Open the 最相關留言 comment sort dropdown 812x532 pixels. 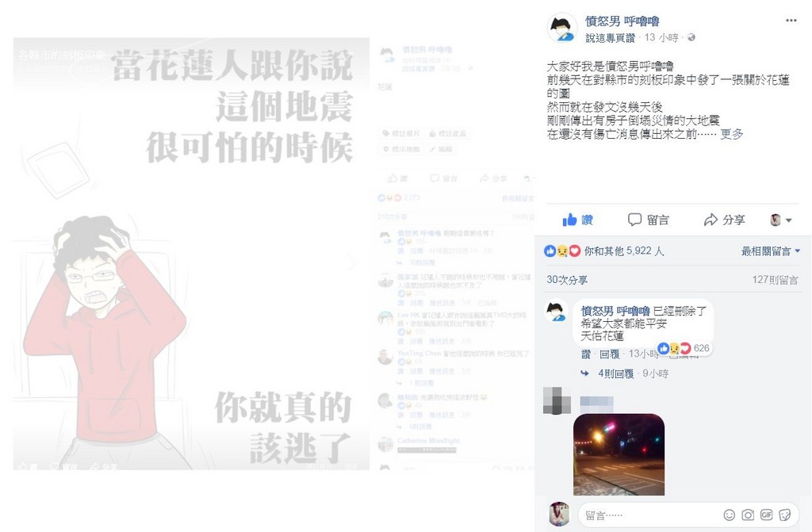[771, 251]
